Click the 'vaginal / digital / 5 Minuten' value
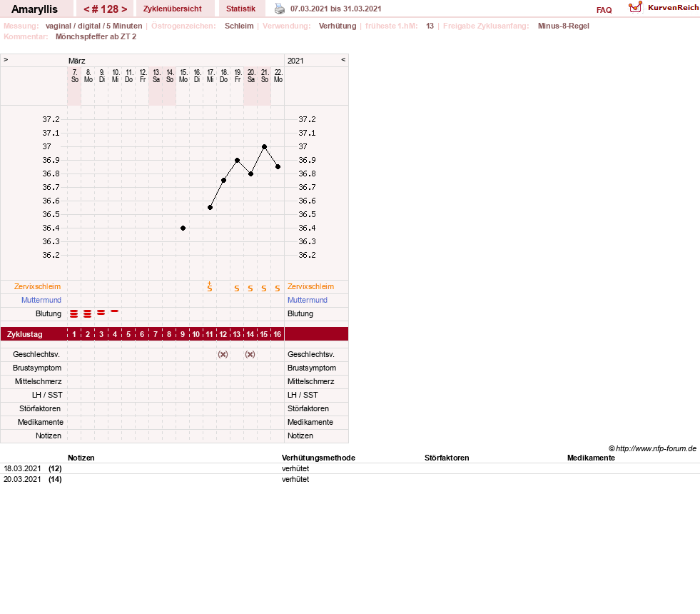 (x=93, y=26)
